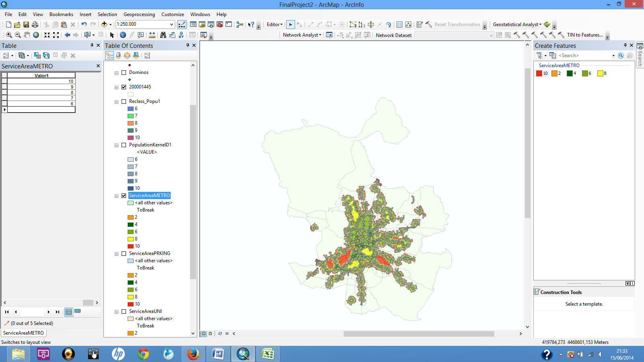Select template 8 in Create Features

coord(602,73)
